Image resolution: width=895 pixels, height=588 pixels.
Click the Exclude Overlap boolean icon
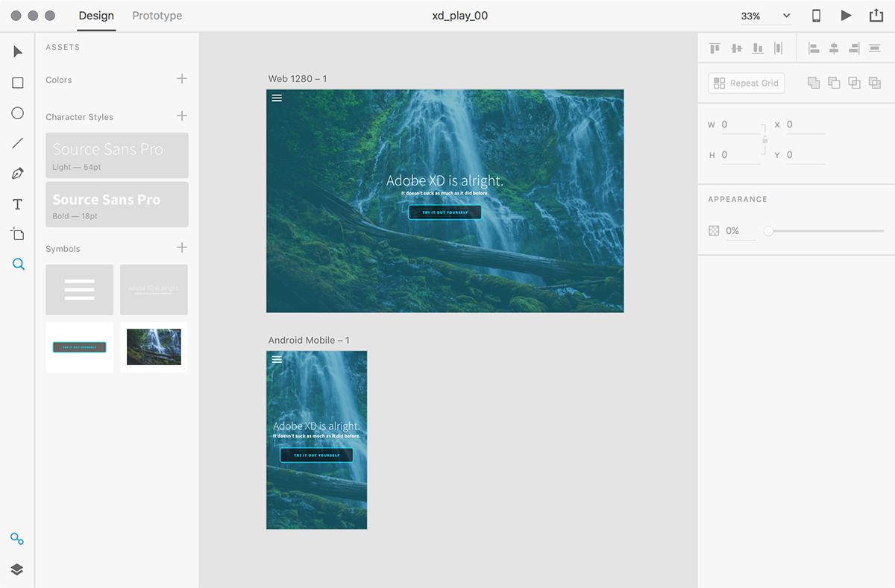coord(875,83)
